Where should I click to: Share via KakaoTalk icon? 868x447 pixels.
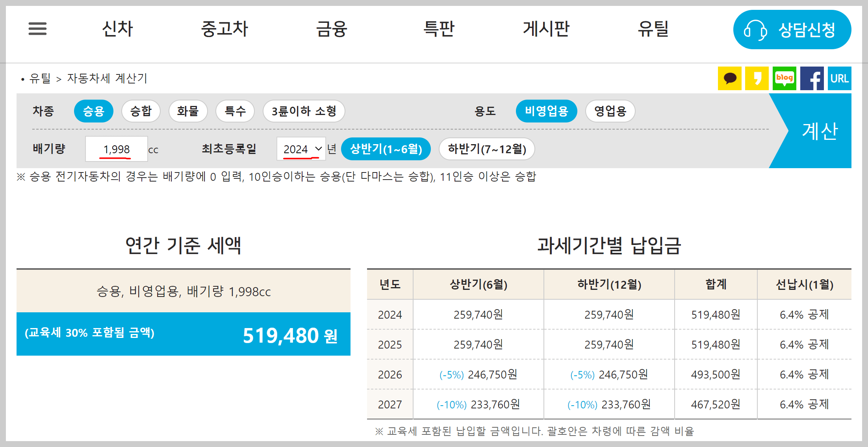pyautogui.click(x=730, y=78)
